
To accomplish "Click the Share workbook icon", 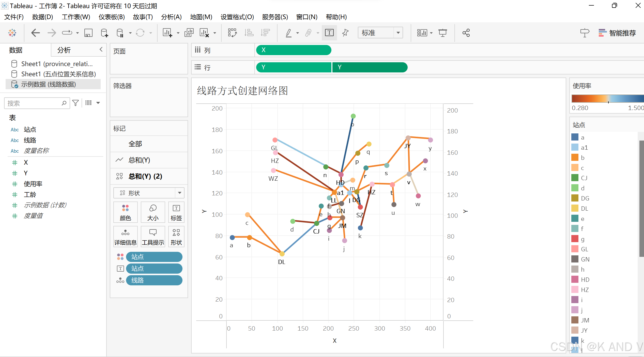I will point(466,33).
